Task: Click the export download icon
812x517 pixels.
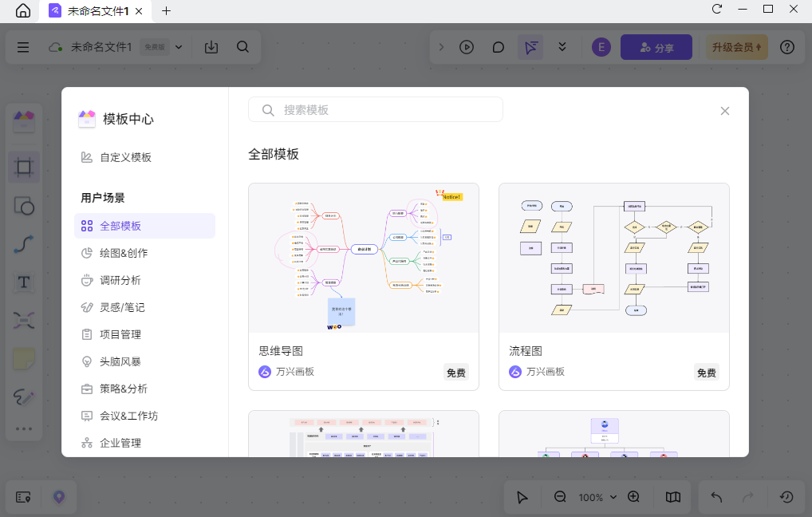Action: (x=211, y=47)
